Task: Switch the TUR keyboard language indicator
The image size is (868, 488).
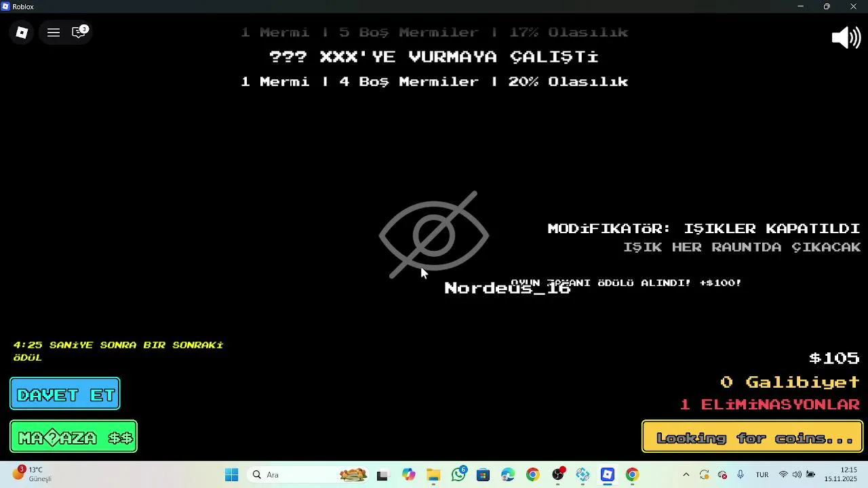Action: pos(762,475)
